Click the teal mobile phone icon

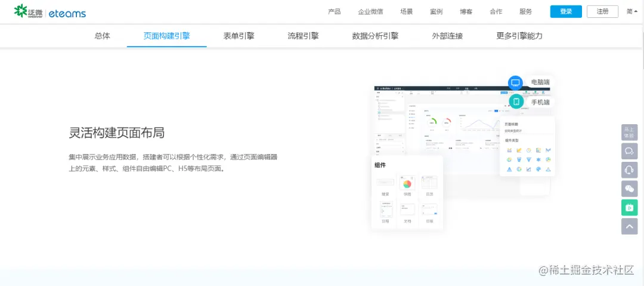click(x=516, y=102)
